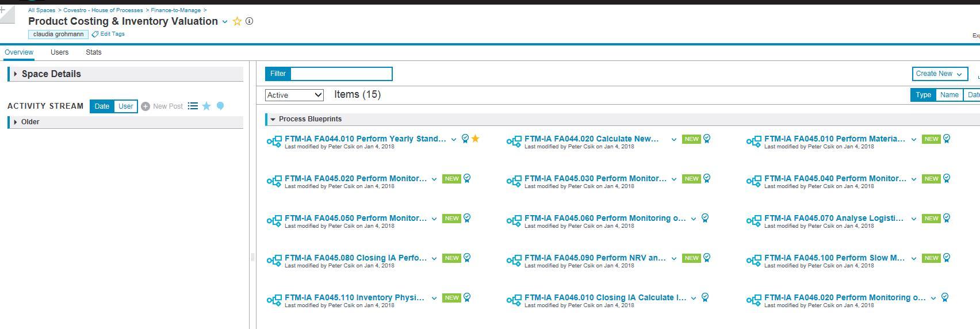Click the Edit Tags link
This screenshot has width=980, height=329.
112,34
